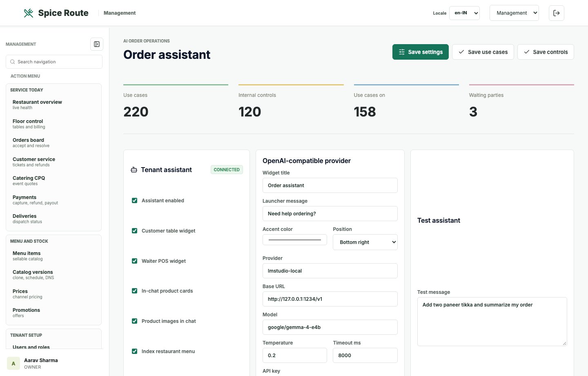The image size is (588, 376).
Task: Click the Spice Route logo icon
Action: click(x=29, y=13)
